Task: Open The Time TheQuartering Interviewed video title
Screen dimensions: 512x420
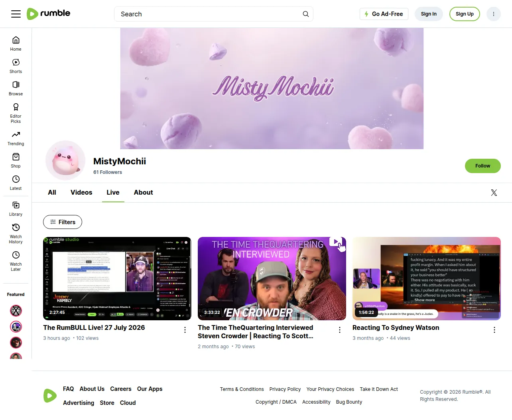Action: point(256,332)
